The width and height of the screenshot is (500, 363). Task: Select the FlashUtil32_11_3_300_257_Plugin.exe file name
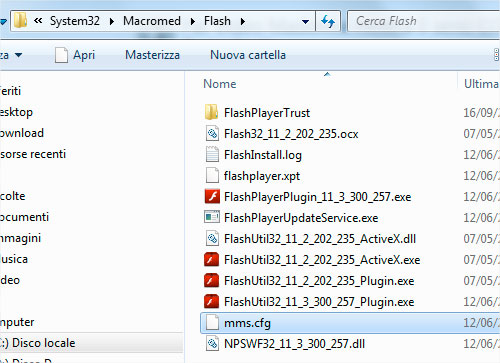(319, 302)
